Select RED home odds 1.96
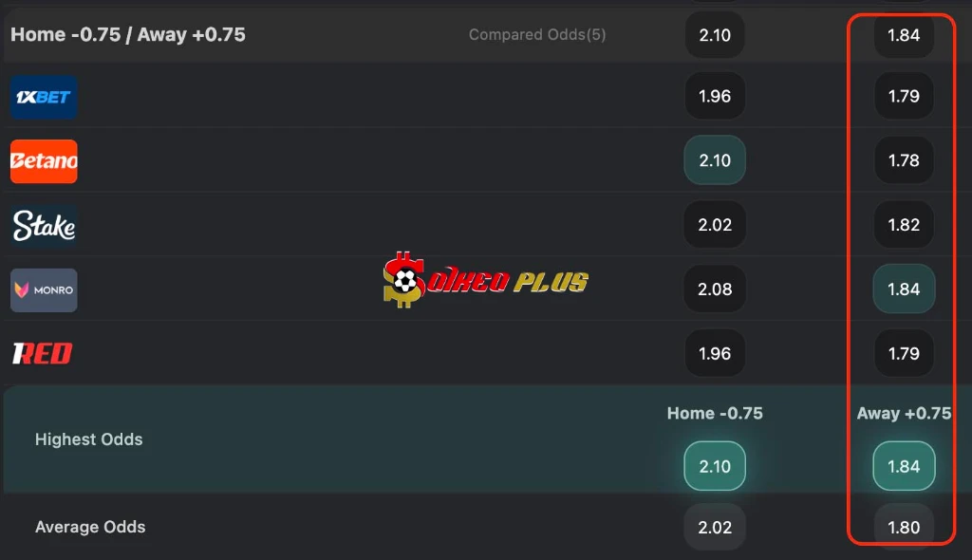Screen dimensions: 972x560 (x=715, y=353)
